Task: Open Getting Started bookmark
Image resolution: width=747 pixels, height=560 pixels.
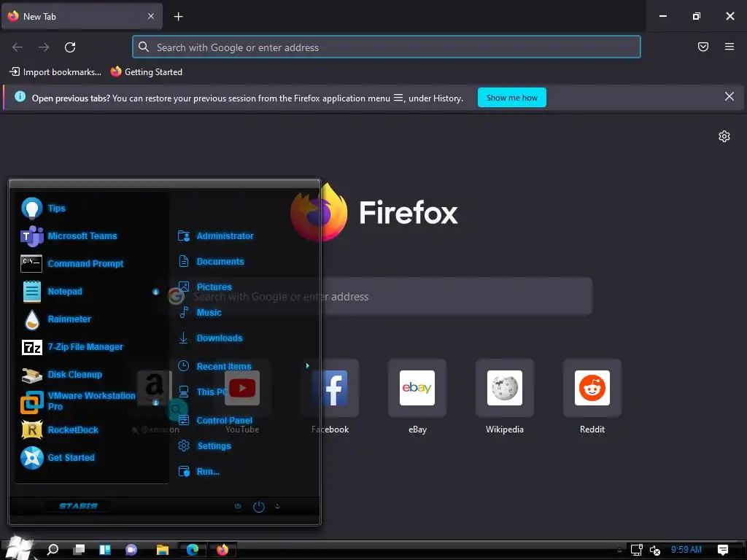Action: 146,72
